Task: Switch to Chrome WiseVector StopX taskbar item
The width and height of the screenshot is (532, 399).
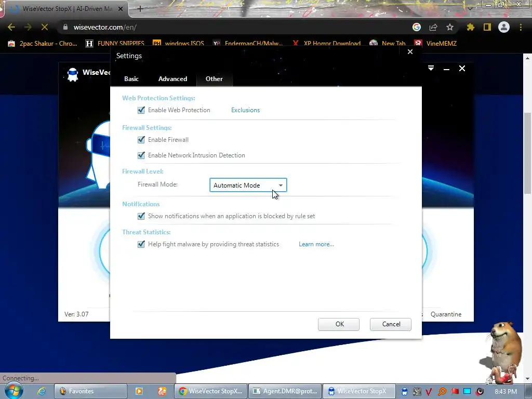Action: 211,391
